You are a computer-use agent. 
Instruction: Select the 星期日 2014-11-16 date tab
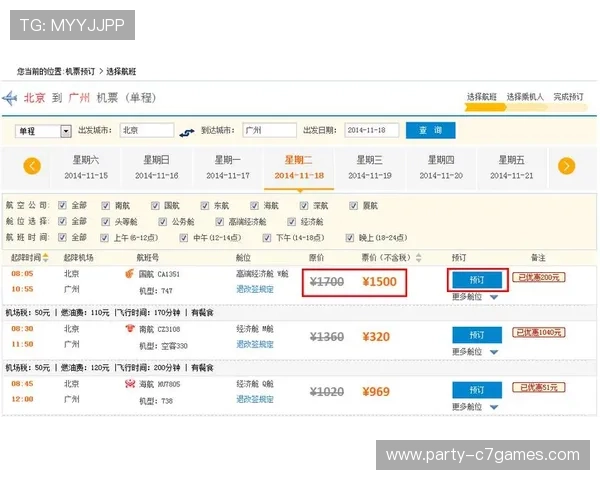[157, 168]
